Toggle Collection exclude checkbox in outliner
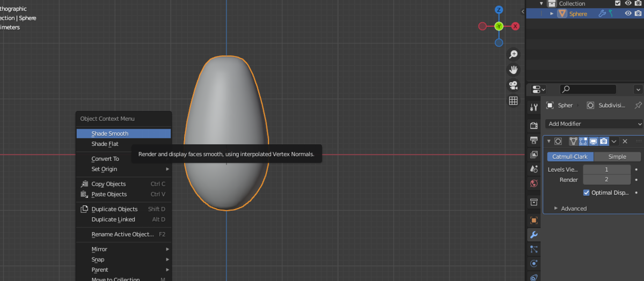Viewport: 644px width, 281px height. [618, 3]
